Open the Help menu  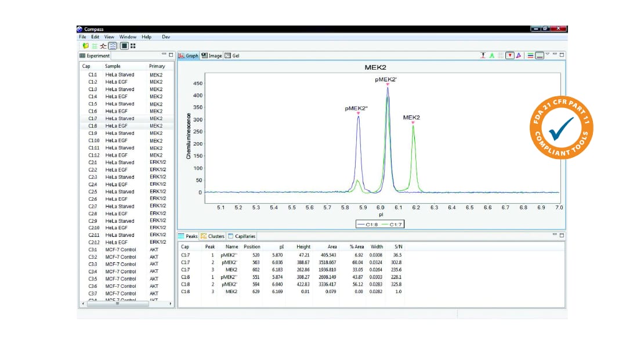pyautogui.click(x=147, y=37)
